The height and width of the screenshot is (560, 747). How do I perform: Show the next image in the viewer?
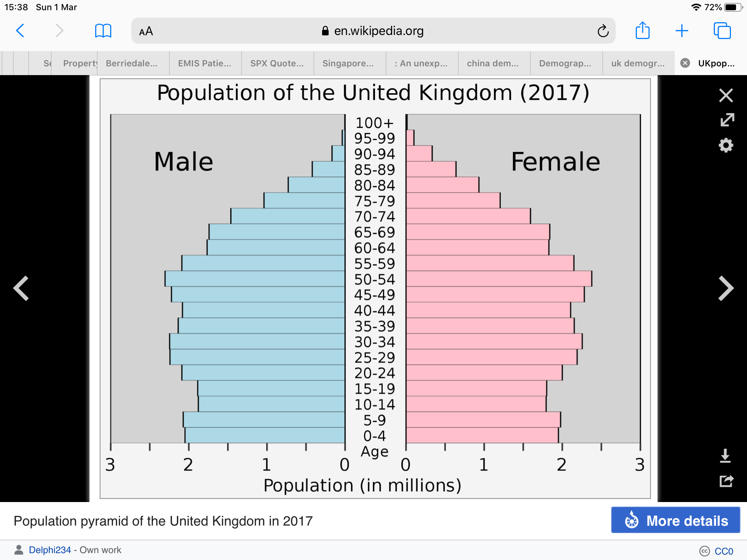[x=725, y=288]
